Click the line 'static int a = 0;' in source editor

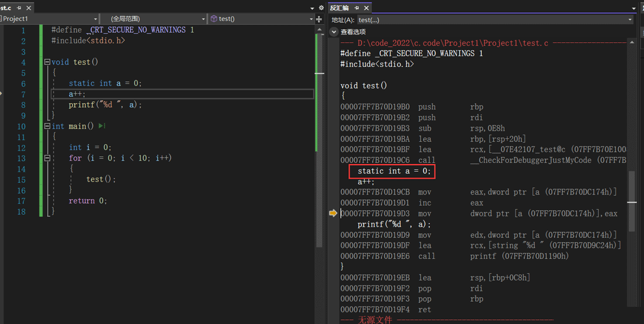pos(105,83)
